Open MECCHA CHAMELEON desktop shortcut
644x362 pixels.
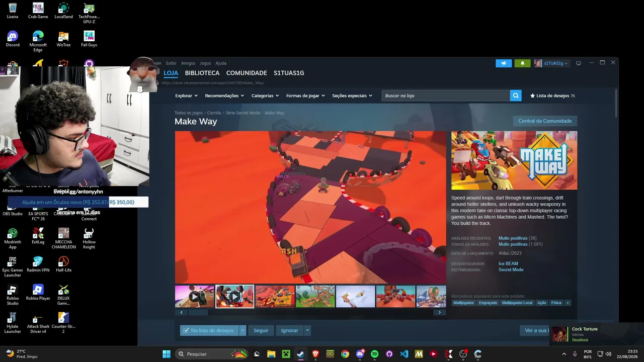(x=63, y=238)
